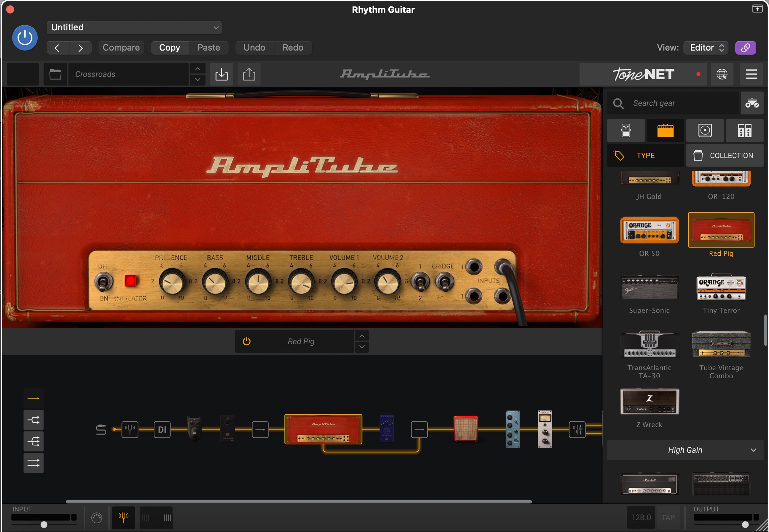Select the TransAtlantic TA-30 amp thumbnail
Screen dimensions: 769x532
coord(649,344)
